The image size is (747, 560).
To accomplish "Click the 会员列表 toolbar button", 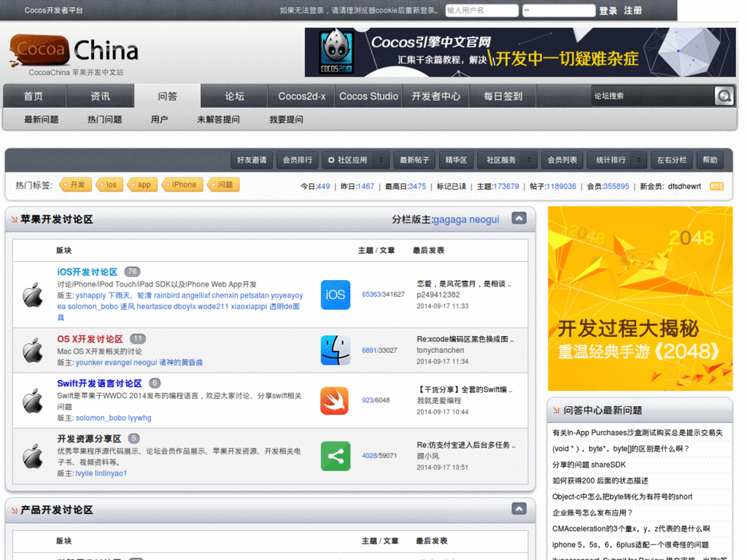I will (x=562, y=160).
